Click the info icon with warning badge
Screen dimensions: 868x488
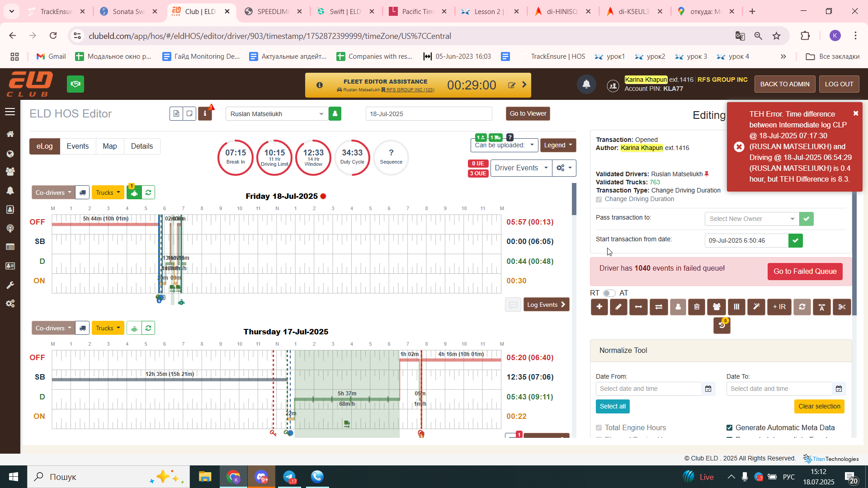click(205, 114)
